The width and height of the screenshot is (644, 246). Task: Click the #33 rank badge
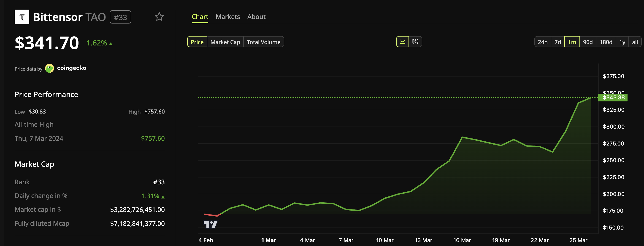pyautogui.click(x=121, y=17)
